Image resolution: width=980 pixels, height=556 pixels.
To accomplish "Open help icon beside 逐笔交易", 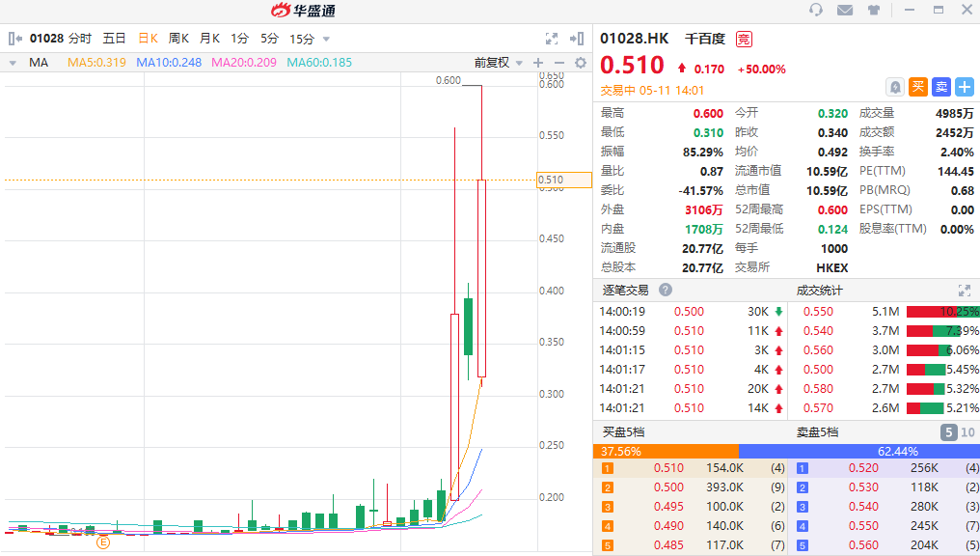I will [x=666, y=290].
